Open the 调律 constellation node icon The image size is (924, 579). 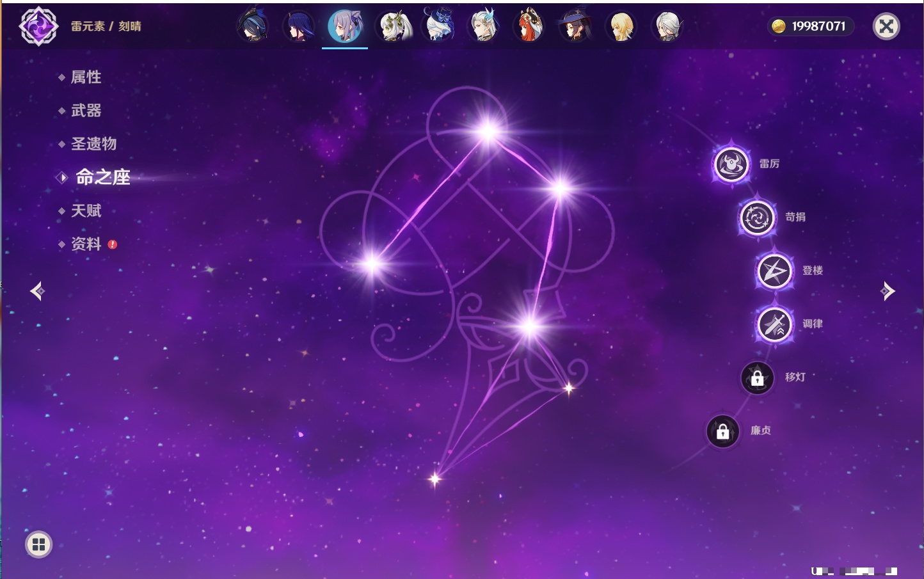tap(774, 324)
